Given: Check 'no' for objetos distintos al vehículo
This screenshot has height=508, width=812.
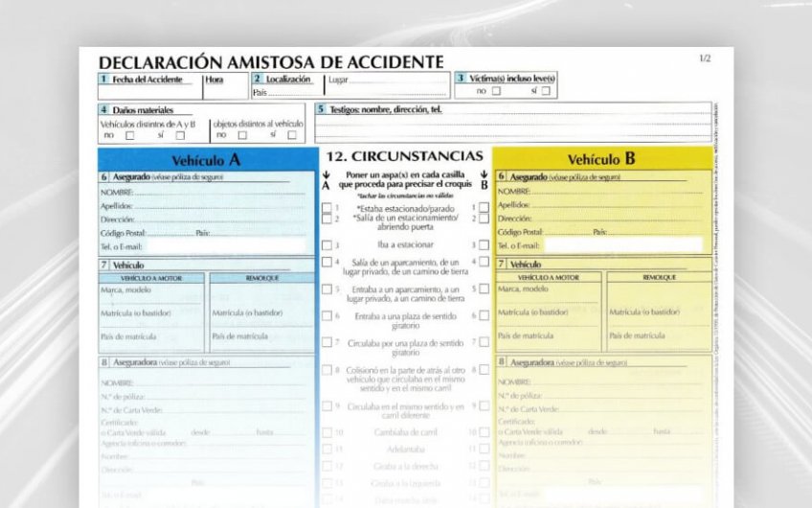Looking at the screenshot, I should (x=242, y=135).
